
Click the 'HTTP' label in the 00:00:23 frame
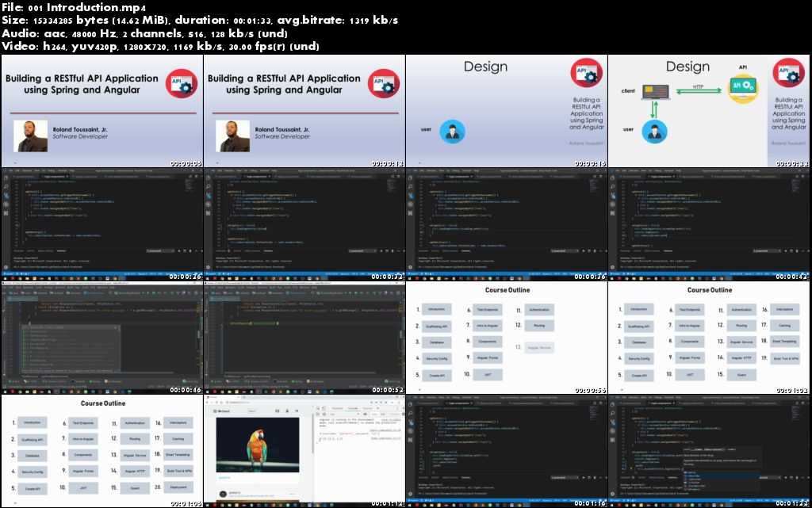(698, 86)
